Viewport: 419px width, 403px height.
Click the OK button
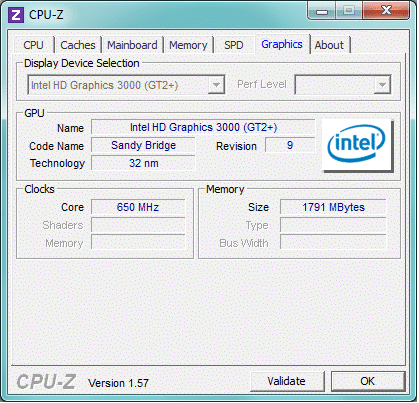[x=368, y=381]
